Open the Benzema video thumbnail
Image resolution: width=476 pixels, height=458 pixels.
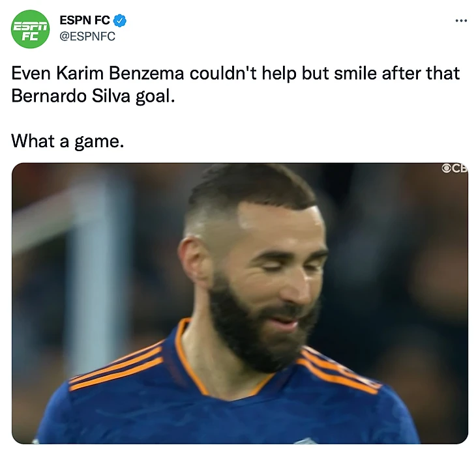click(240, 304)
